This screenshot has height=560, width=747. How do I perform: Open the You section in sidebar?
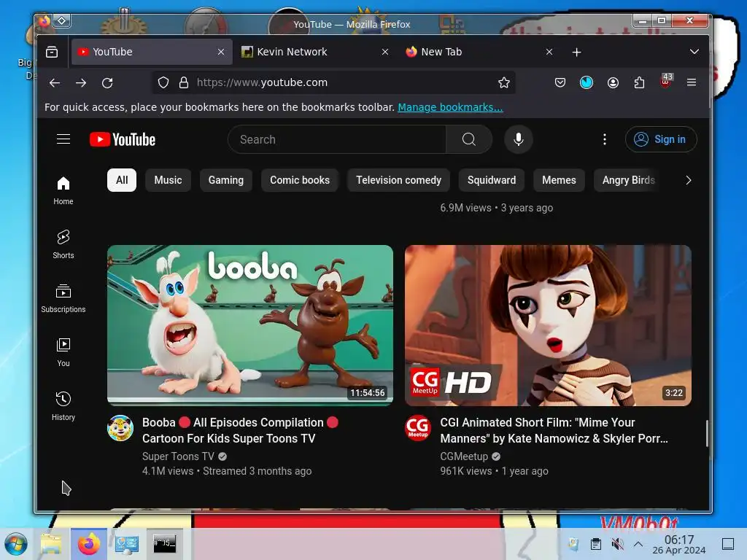(x=63, y=352)
